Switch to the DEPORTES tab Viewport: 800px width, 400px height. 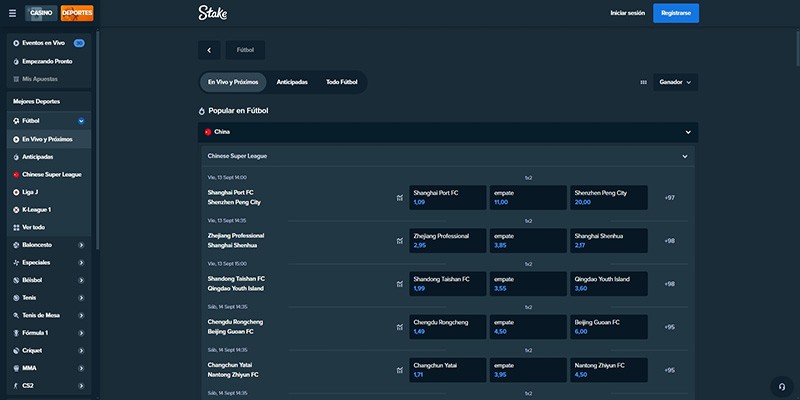[77, 13]
